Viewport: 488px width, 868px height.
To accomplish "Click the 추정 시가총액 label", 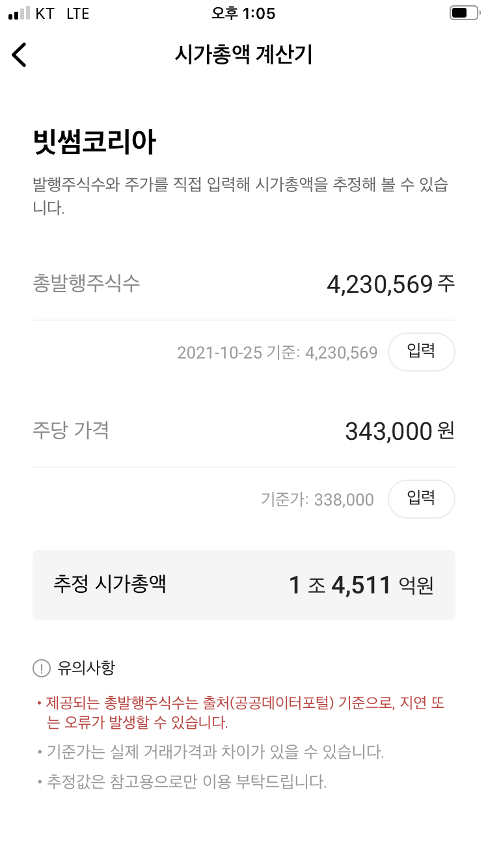I will pyautogui.click(x=110, y=584).
